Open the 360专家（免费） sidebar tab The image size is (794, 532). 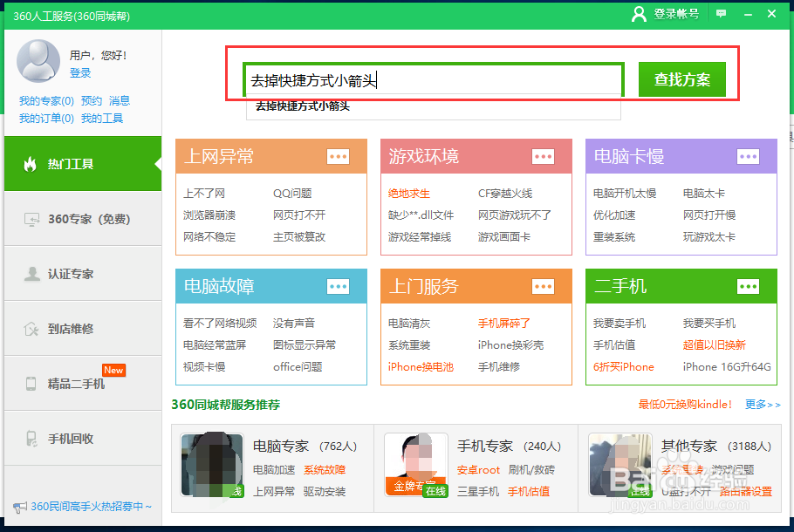83,219
